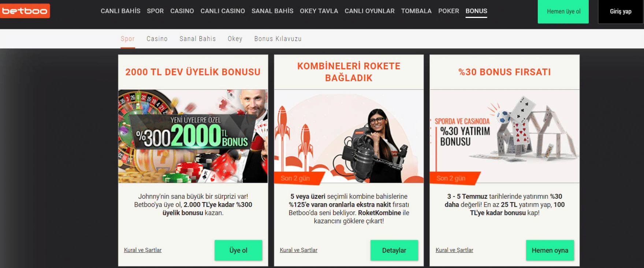Click the Giriş yap button

621,12
